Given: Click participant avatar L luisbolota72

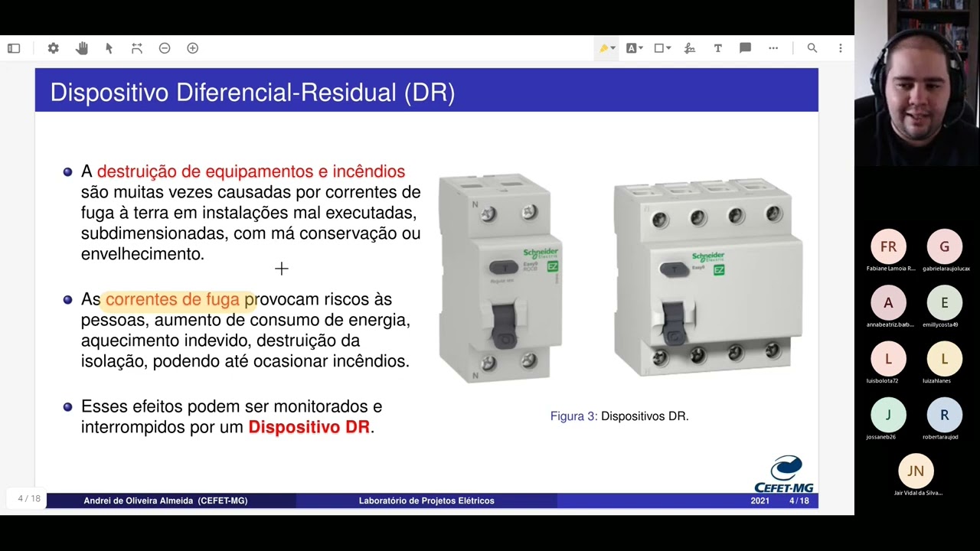Looking at the screenshot, I should coord(888,359).
